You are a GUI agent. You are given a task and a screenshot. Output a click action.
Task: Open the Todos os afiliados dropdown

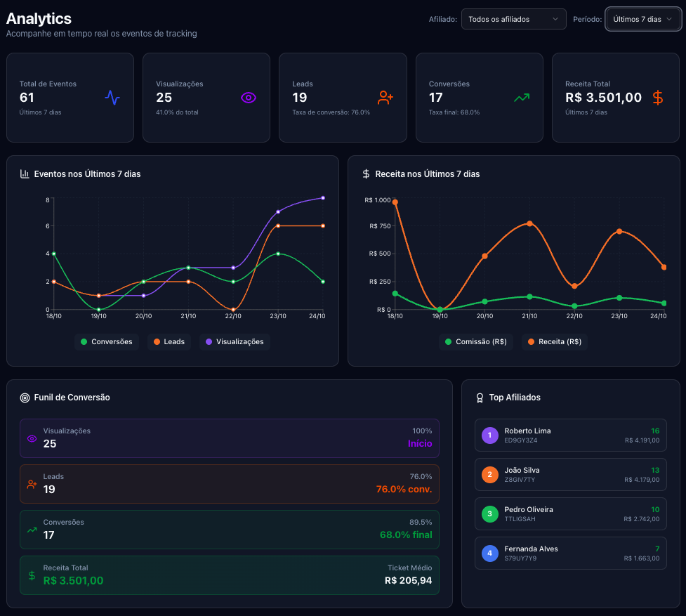pyautogui.click(x=513, y=19)
